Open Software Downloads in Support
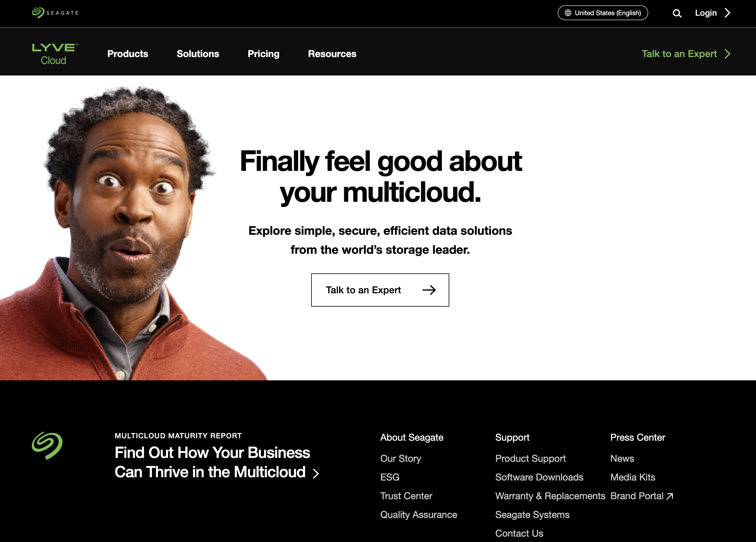The image size is (756, 542). (x=539, y=477)
